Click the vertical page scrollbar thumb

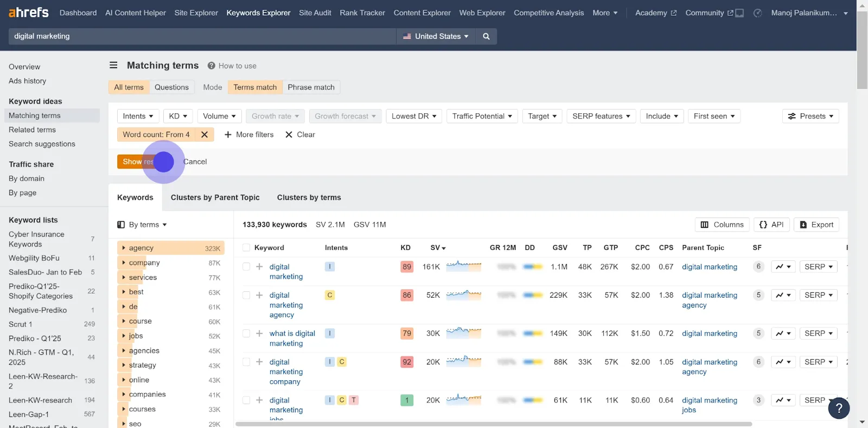click(x=862, y=49)
